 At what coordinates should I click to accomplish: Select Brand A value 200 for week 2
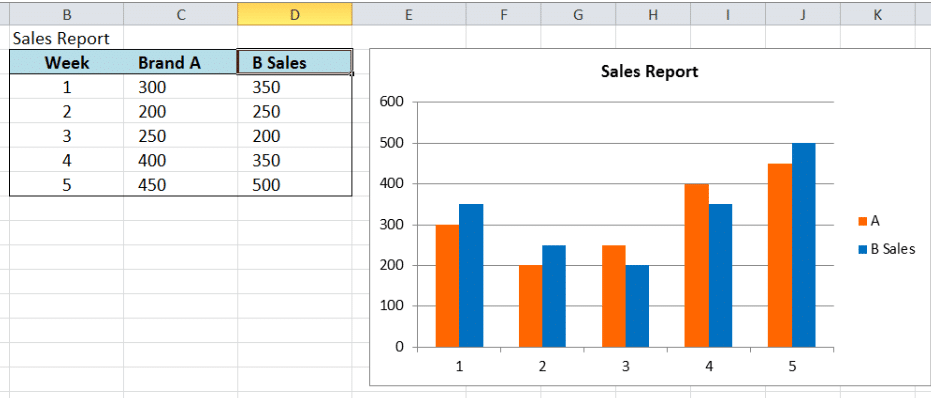(181, 112)
